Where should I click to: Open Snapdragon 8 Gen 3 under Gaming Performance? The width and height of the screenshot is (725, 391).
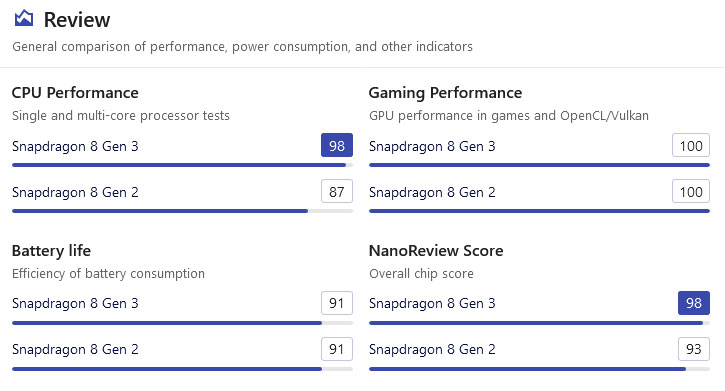coord(432,147)
